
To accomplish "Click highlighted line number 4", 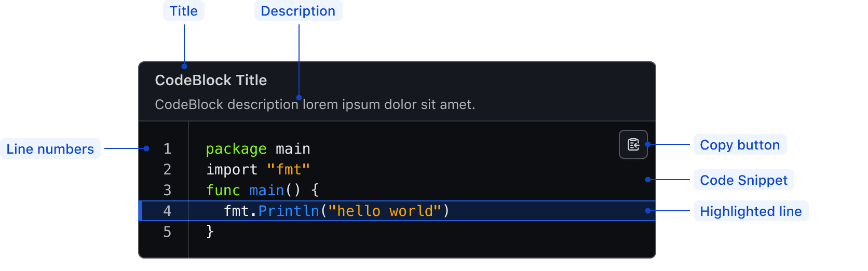I will coord(167,211).
